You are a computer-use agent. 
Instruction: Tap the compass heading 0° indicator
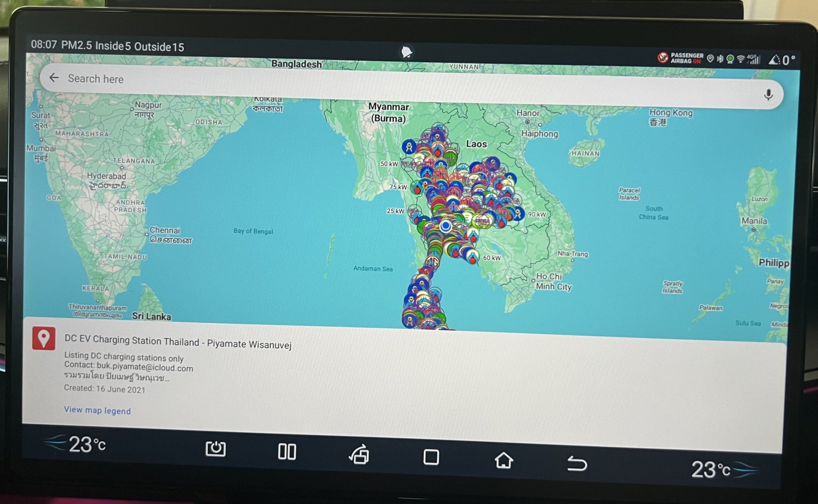(782, 60)
